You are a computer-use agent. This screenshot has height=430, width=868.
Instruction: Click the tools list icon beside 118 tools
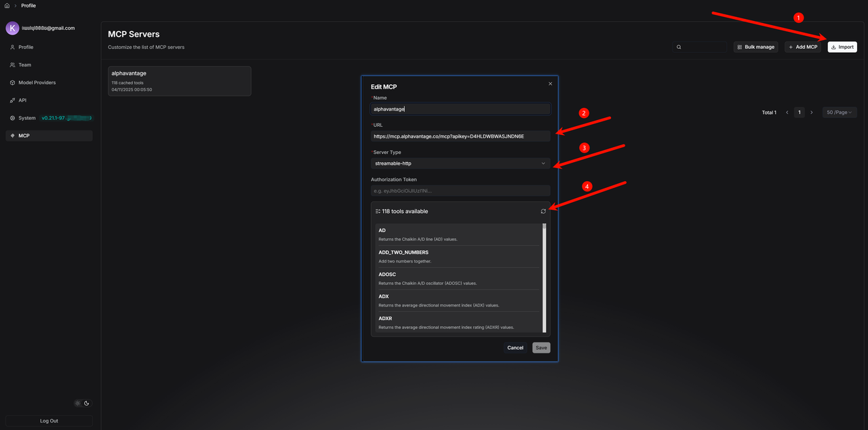(378, 212)
